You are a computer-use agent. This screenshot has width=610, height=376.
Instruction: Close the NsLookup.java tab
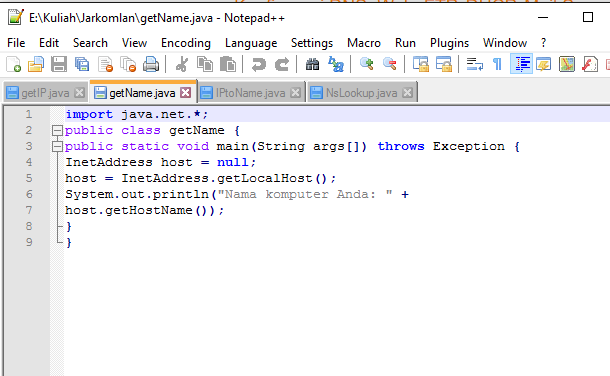pos(407,93)
